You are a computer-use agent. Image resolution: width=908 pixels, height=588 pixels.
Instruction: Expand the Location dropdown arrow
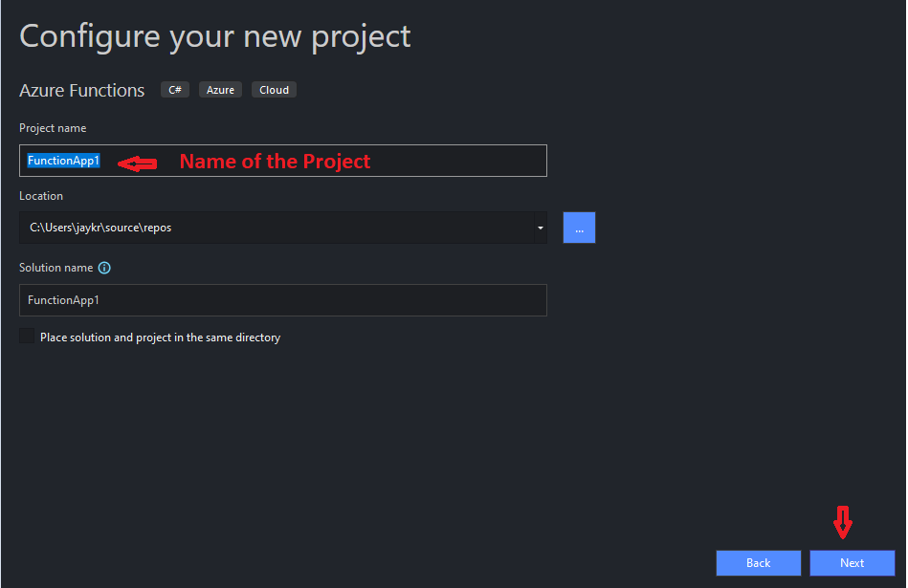[x=540, y=229]
